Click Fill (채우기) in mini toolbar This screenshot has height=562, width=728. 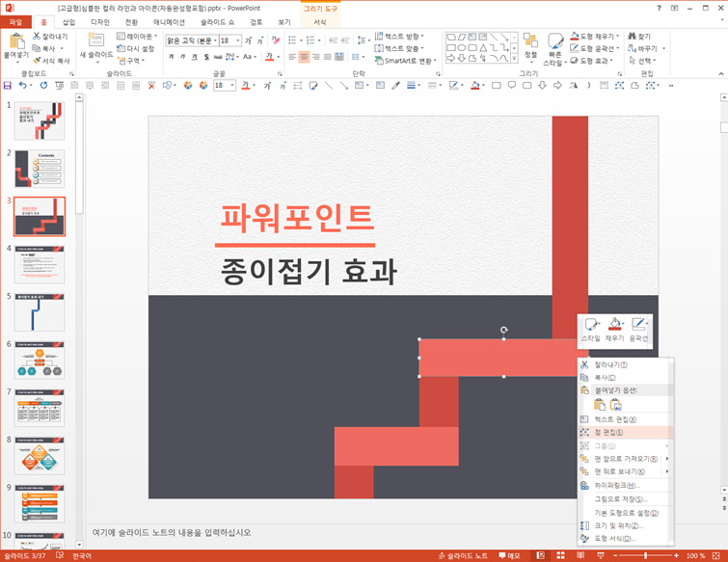(615, 330)
